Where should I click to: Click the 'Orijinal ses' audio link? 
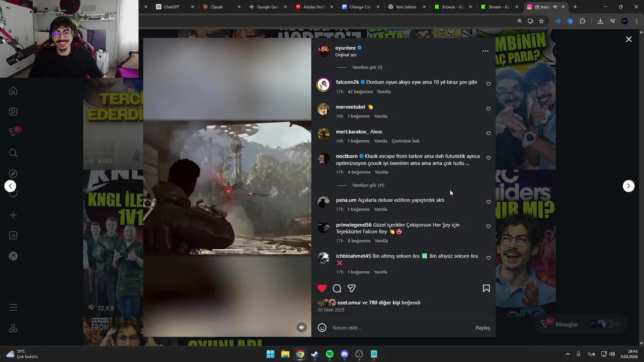[346, 55]
